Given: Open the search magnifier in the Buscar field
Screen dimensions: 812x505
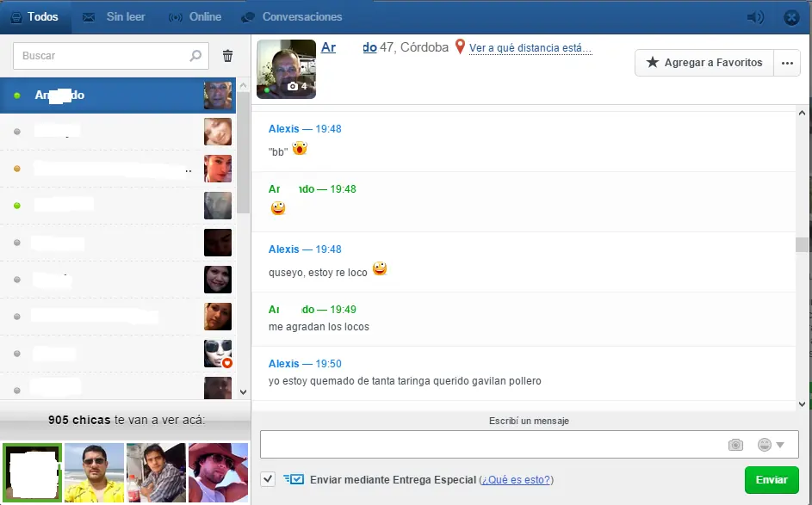Looking at the screenshot, I should (196, 54).
